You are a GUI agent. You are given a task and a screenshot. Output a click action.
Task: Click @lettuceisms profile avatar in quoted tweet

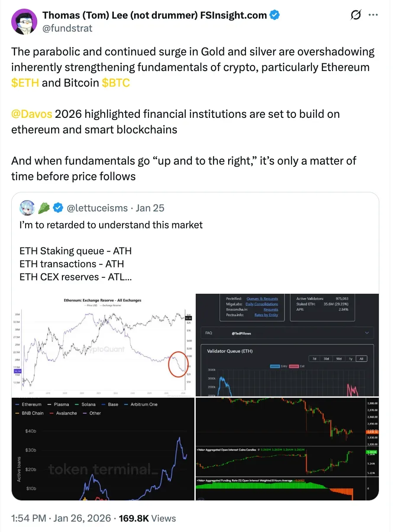(26, 208)
